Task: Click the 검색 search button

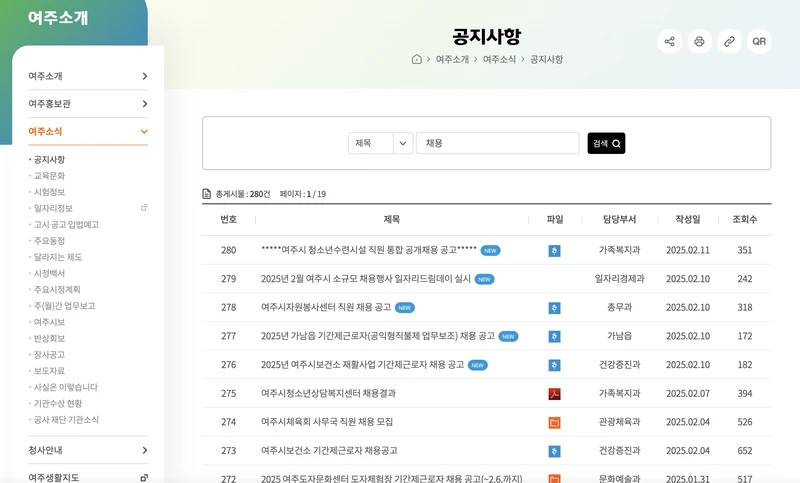Action: (x=606, y=143)
